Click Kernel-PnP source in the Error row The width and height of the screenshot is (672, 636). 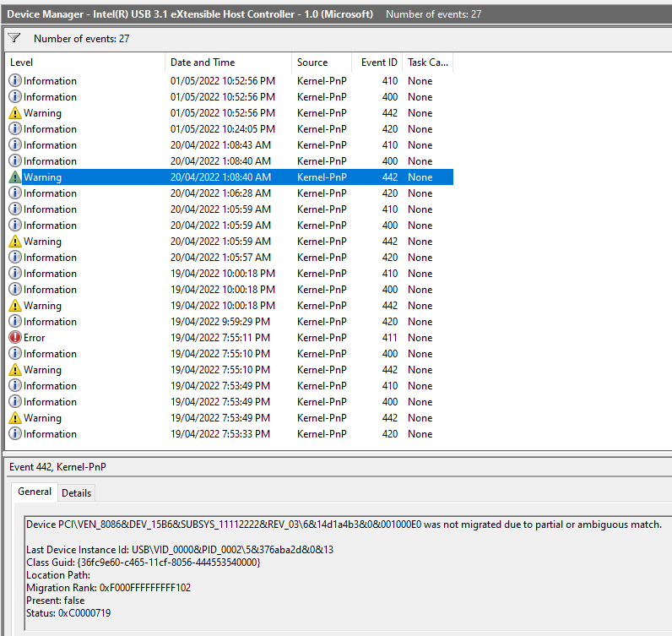(x=322, y=338)
